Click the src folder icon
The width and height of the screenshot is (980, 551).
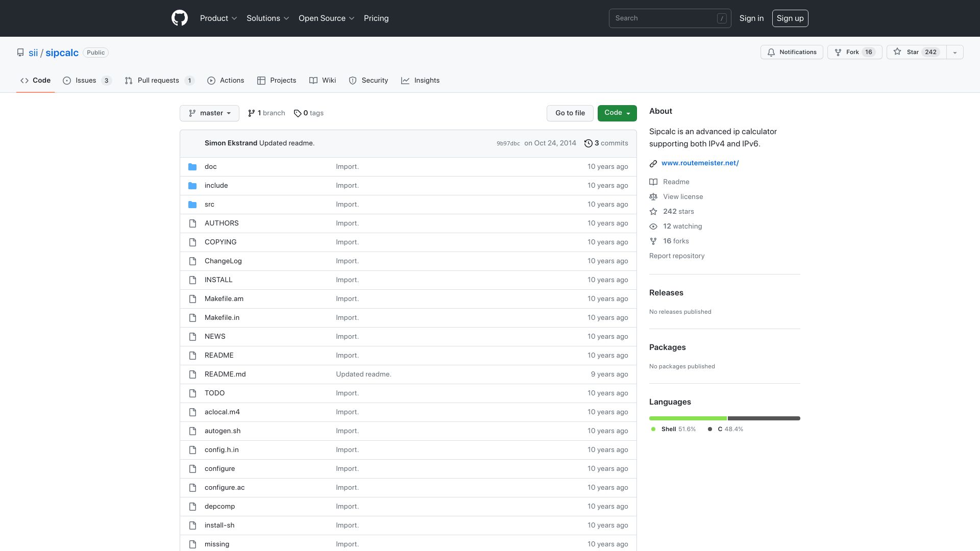pyautogui.click(x=192, y=205)
